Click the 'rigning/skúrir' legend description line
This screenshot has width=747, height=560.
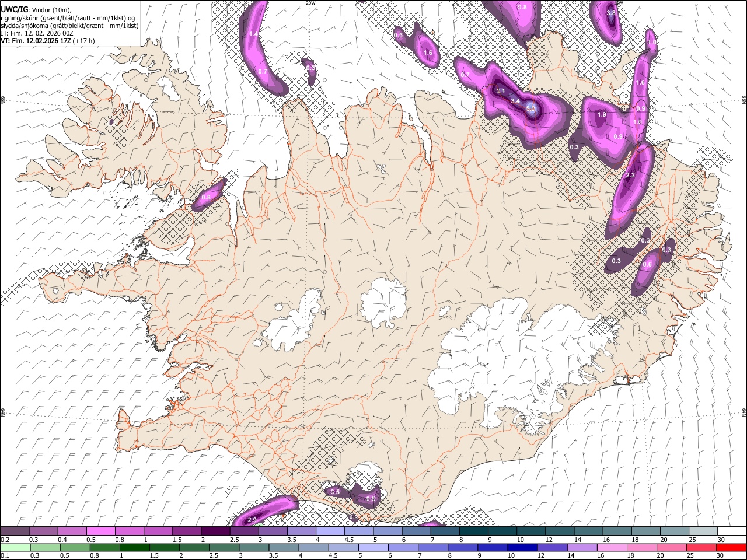pyautogui.click(x=68, y=17)
